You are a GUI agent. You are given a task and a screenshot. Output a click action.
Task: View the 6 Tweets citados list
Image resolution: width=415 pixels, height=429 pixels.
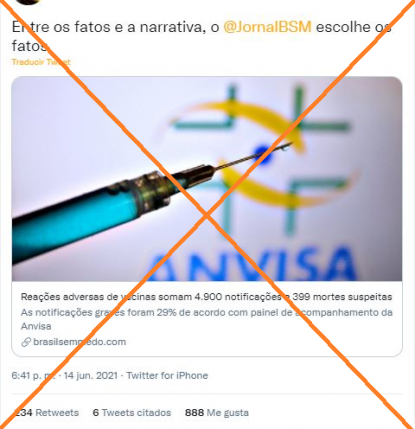132,413
